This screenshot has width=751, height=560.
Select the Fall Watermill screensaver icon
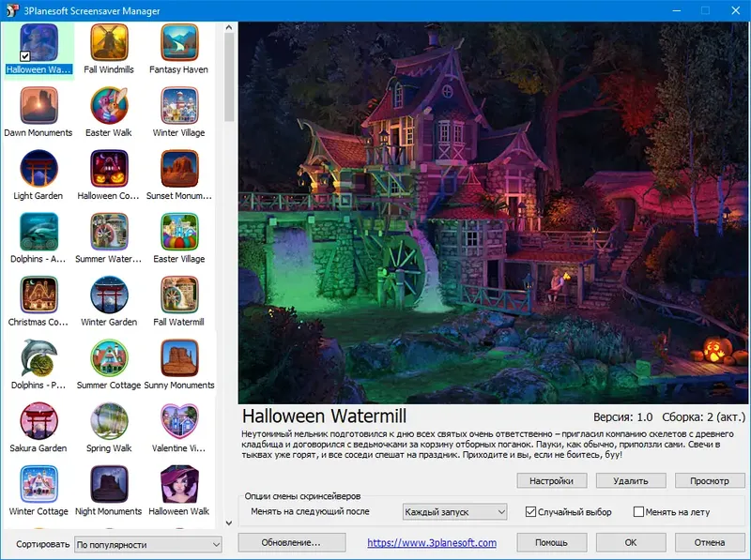(x=179, y=295)
